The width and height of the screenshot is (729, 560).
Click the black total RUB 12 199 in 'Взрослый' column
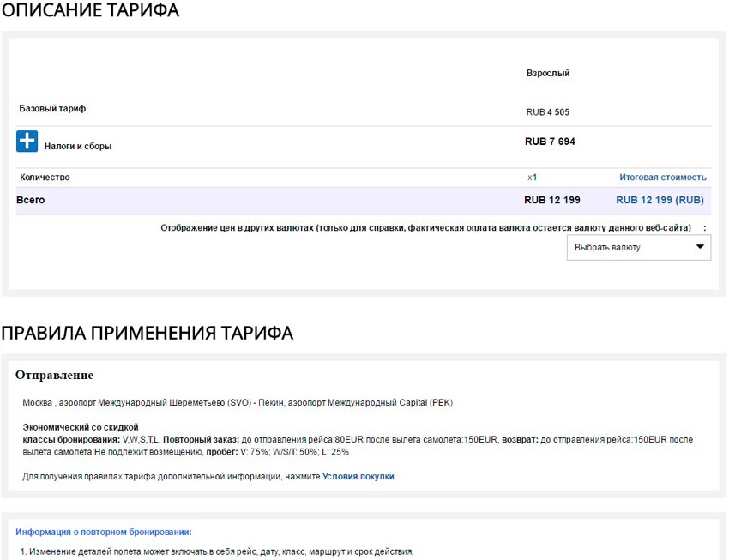coord(551,200)
